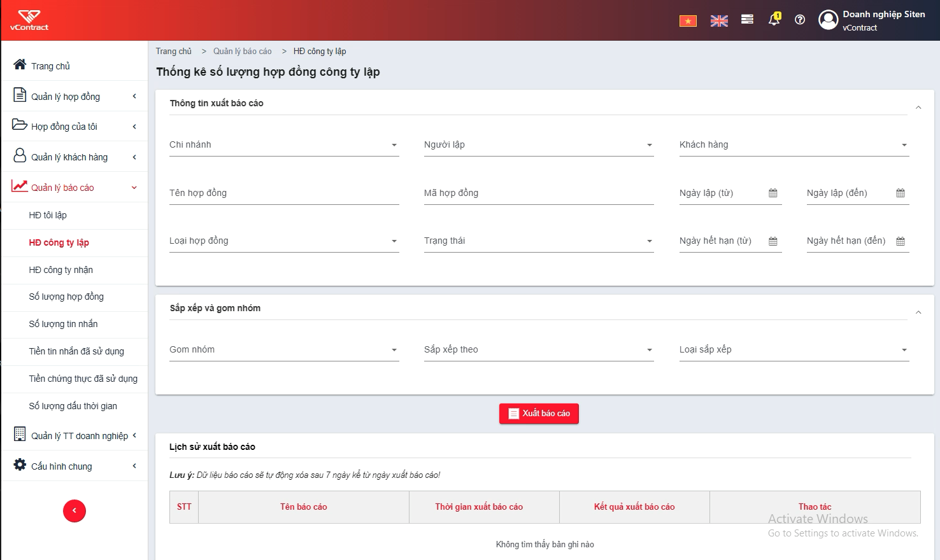The width and height of the screenshot is (940, 560).
Task: Collapse the sidebar with the red arrow button
Action: [x=75, y=511]
